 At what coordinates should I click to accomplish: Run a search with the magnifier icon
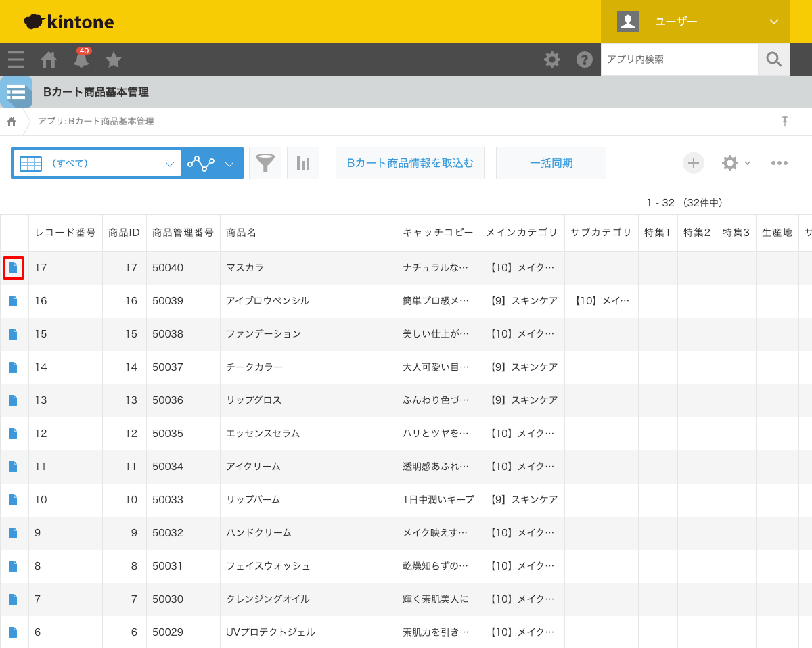[x=773, y=60]
